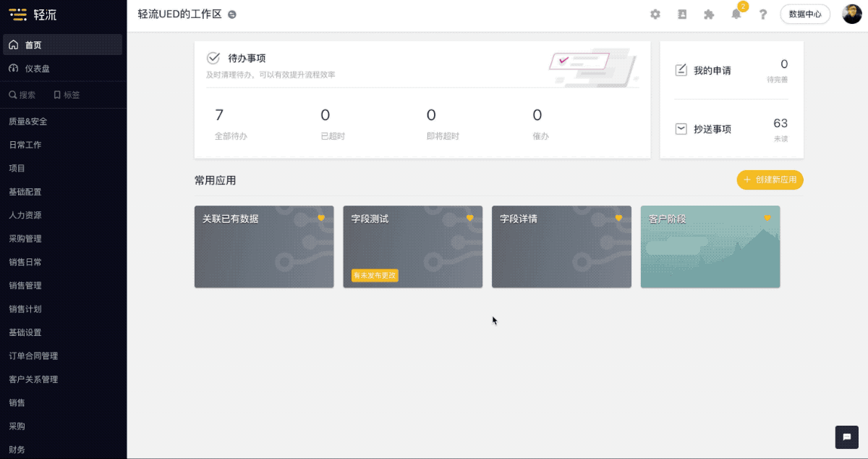The height and width of the screenshot is (459, 868).
Task: Expand the 销售管理 sidebar group
Action: pos(25,285)
